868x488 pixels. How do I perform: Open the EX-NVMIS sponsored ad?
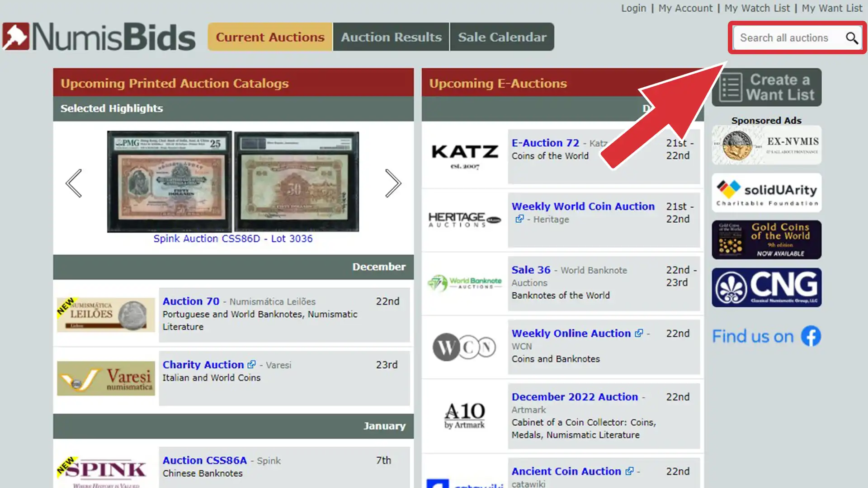[x=767, y=145]
